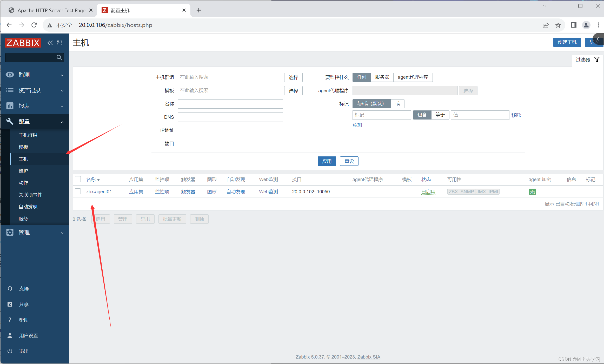Image resolution: width=604 pixels, height=364 pixels.
Task: Click the filter funnel icon
Action: click(x=597, y=59)
